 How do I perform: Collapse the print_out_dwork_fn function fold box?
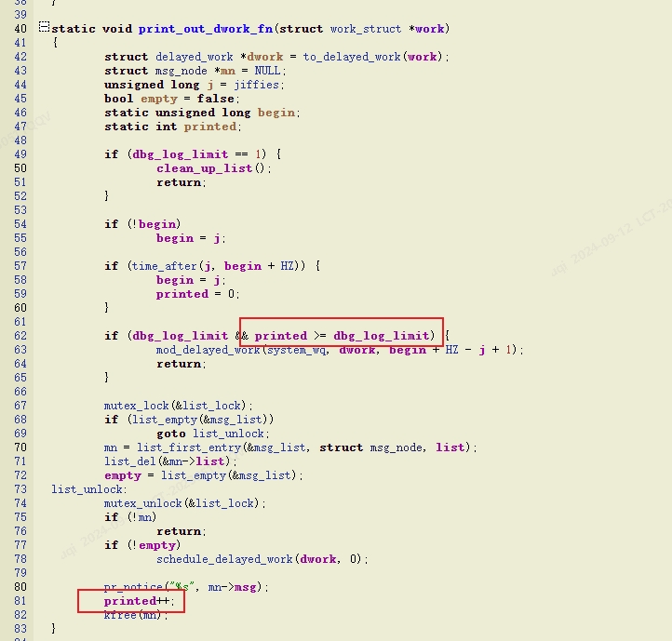point(44,29)
